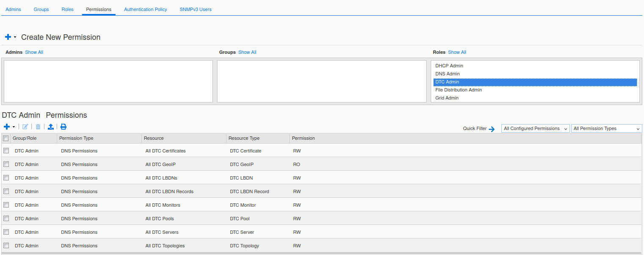This screenshot has width=644, height=255.
Task: Click Show All link next to Roles
Action: click(457, 52)
